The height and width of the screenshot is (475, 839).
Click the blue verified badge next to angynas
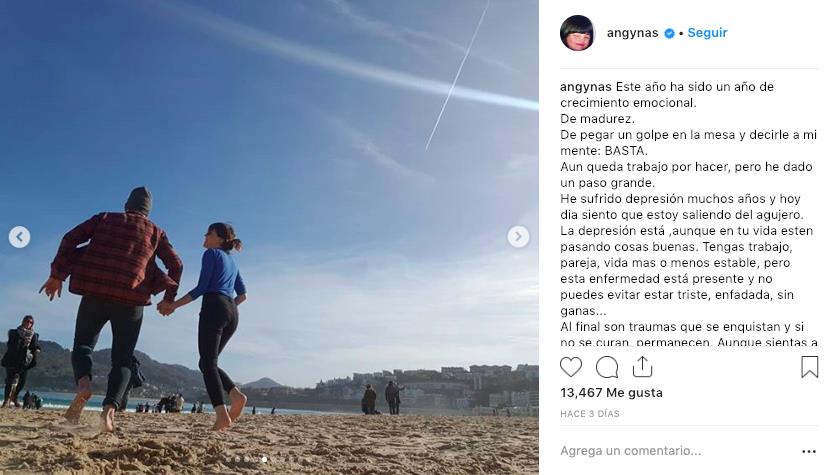point(669,33)
